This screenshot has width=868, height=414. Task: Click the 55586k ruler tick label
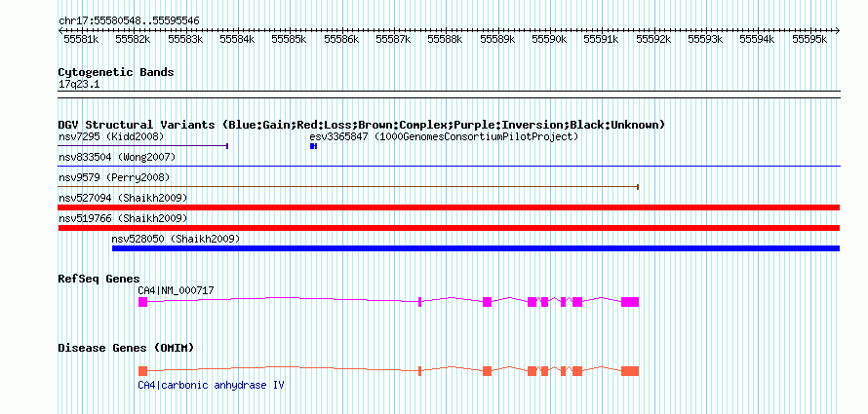coord(341,39)
